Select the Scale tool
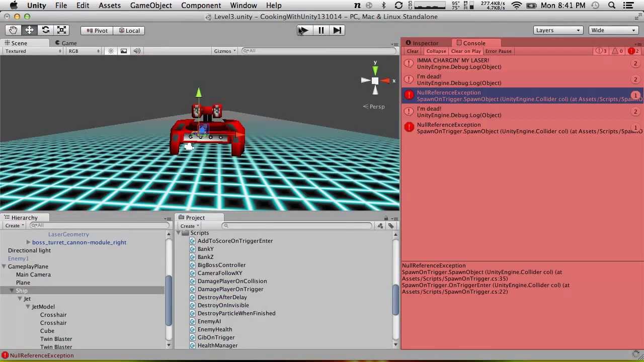Viewport: 644px width, 362px height. click(x=61, y=30)
